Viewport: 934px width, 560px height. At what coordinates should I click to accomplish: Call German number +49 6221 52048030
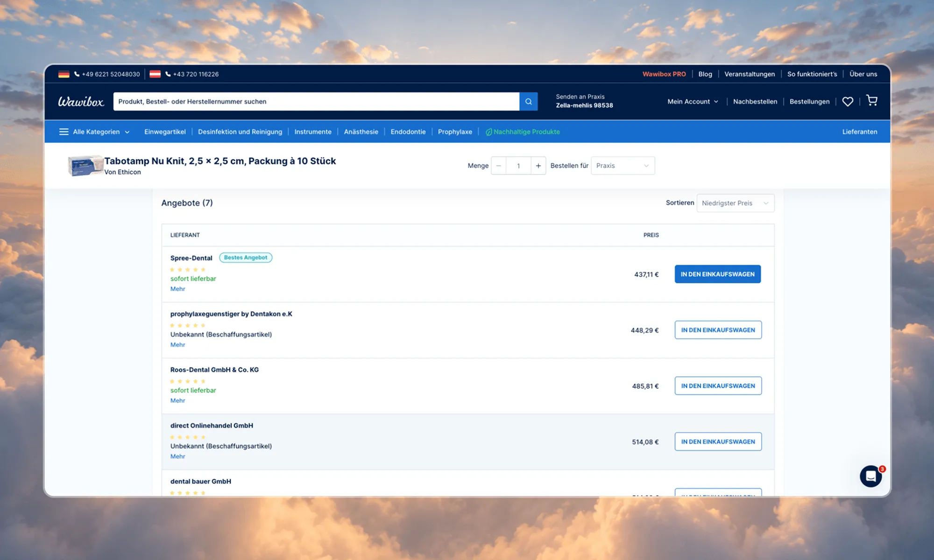[107, 74]
